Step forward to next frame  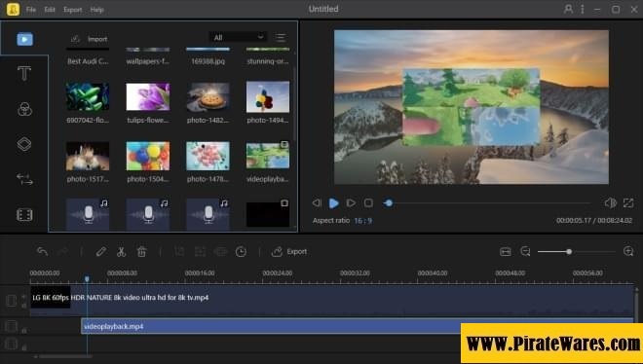click(351, 202)
